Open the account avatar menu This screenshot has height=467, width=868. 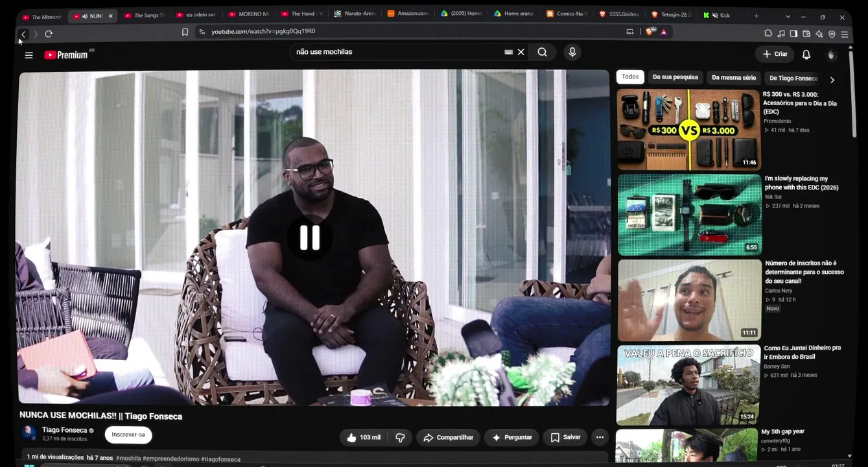(832, 55)
